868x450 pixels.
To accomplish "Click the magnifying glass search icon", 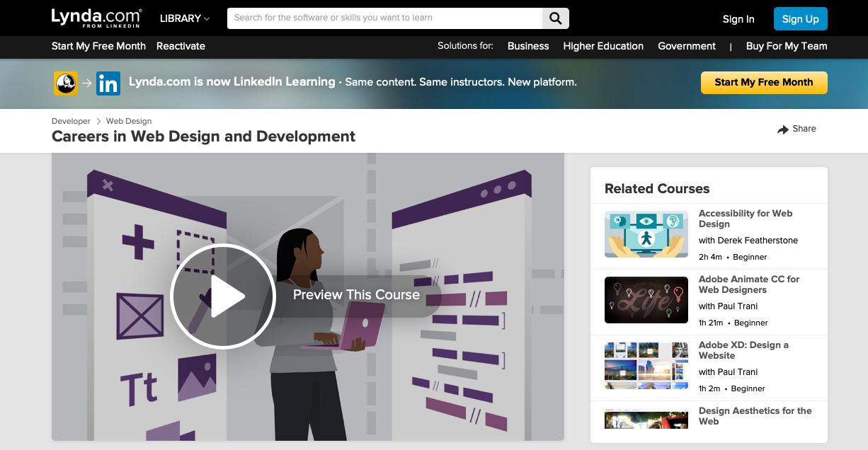I will pos(556,18).
